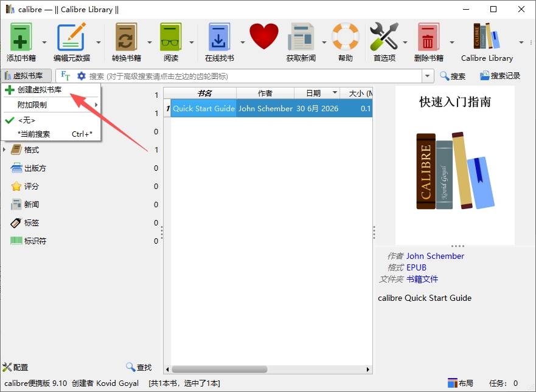Select the Quick Start Guide title cell

pyautogui.click(x=203, y=108)
